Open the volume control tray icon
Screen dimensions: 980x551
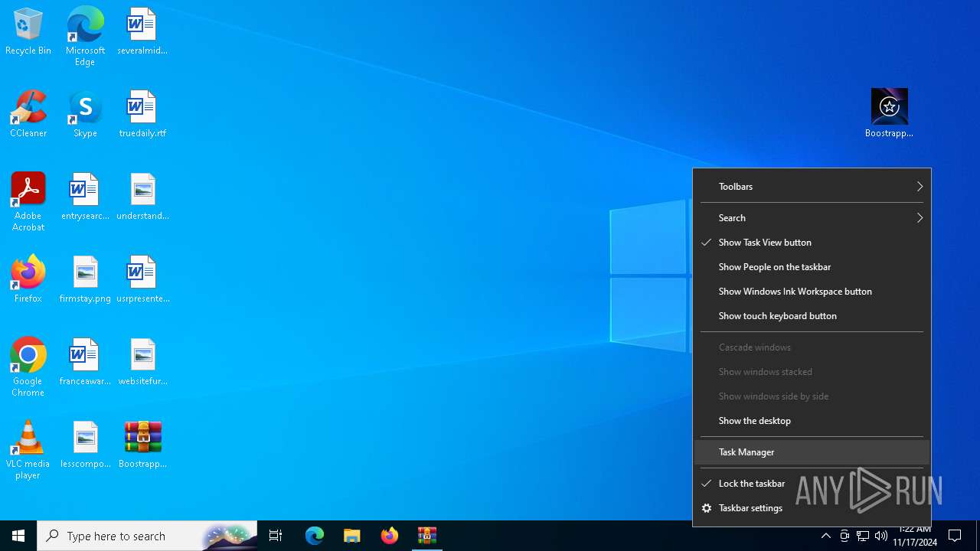881,536
